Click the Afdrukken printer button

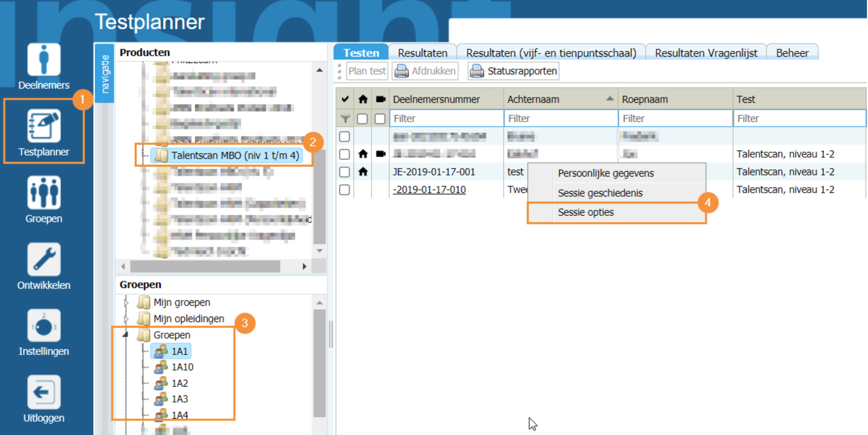coord(425,71)
